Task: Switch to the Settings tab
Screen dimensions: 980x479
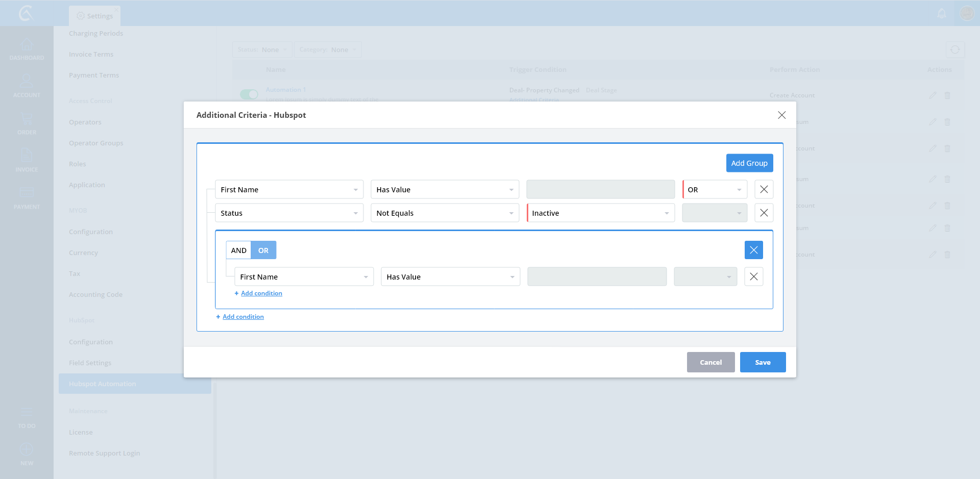Action: 95,16
